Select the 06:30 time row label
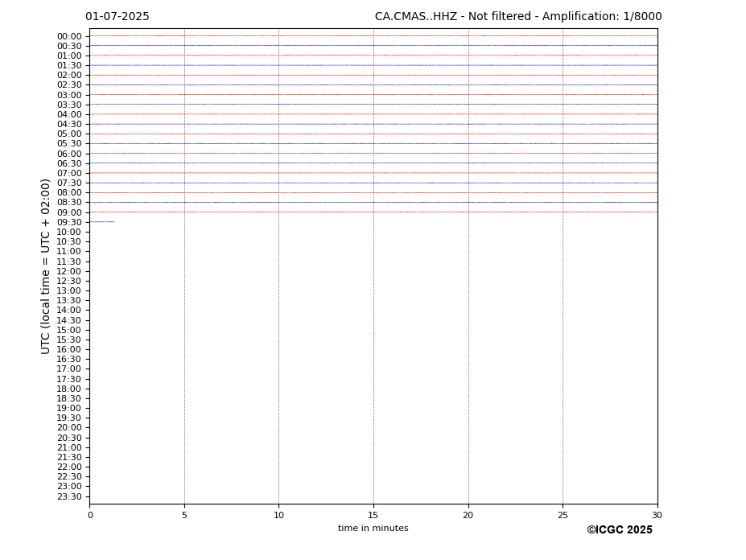 [x=69, y=163]
